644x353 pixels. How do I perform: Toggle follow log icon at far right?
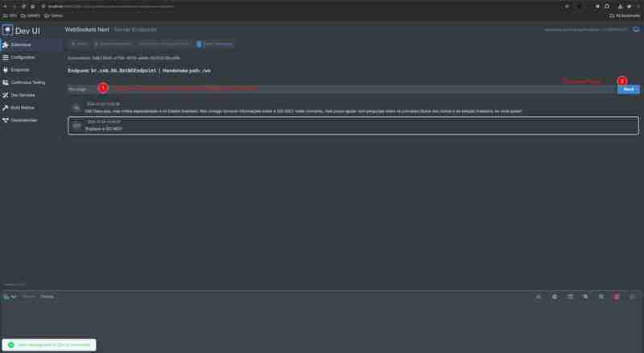pyautogui.click(x=633, y=297)
